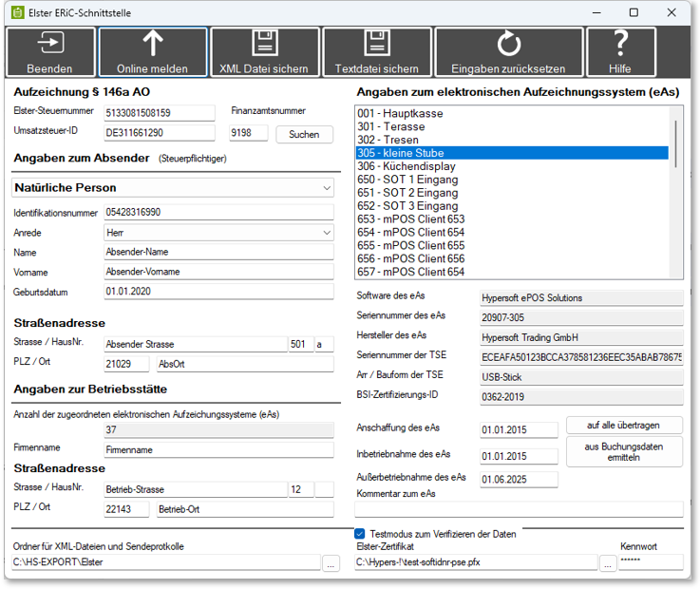Expand the Natürliche Person dropdown
The width and height of the screenshot is (700, 589).
coord(327,188)
